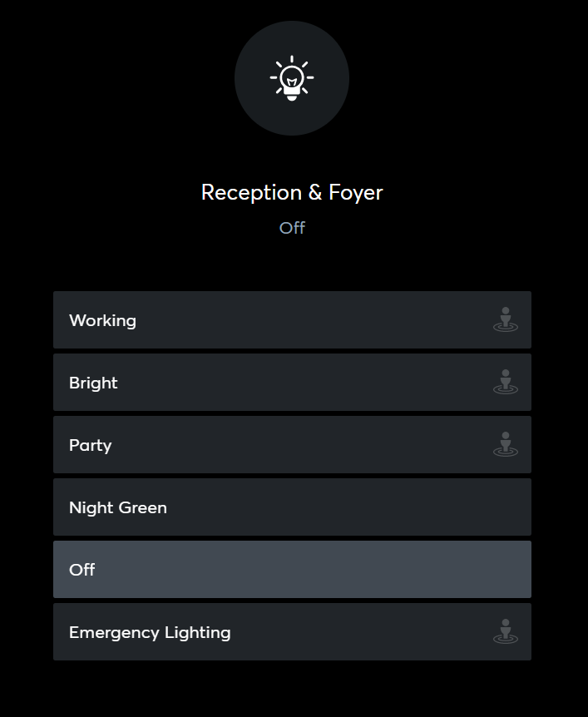Click the 'Emergency Lighting' text label
The image size is (588, 717).
(150, 632)
